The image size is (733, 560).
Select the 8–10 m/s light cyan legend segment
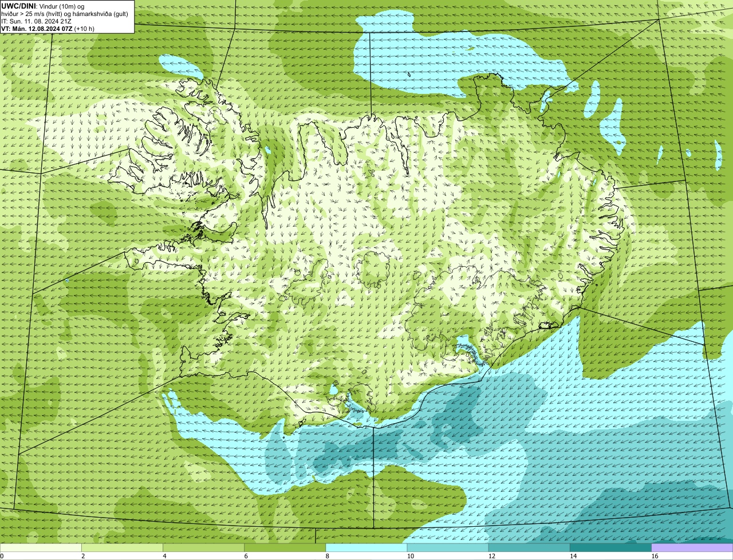tap(366, 548)
